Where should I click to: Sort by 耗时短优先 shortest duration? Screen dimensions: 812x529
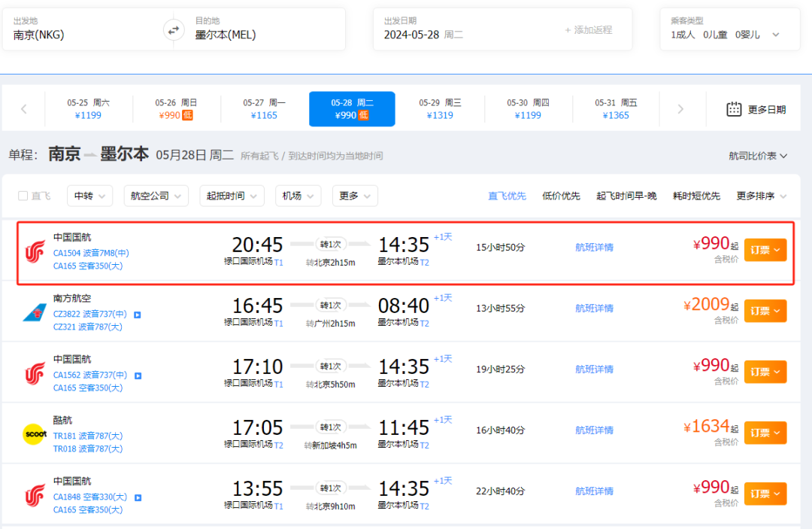tap(696, 196)
